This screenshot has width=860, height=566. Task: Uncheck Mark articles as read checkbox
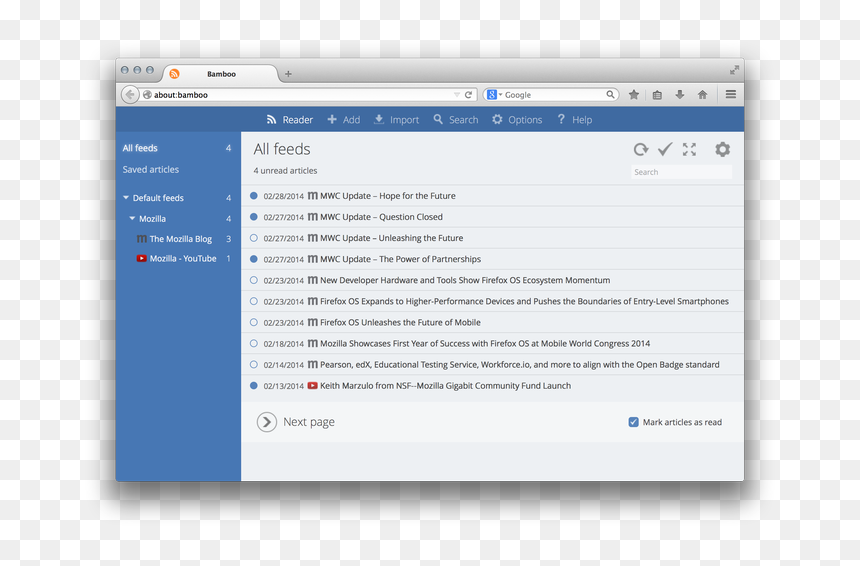pos(633,422)
